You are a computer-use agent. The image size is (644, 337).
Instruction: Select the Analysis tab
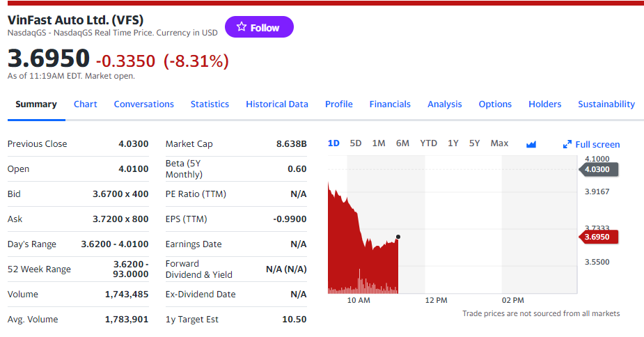(x=445, y=104)
